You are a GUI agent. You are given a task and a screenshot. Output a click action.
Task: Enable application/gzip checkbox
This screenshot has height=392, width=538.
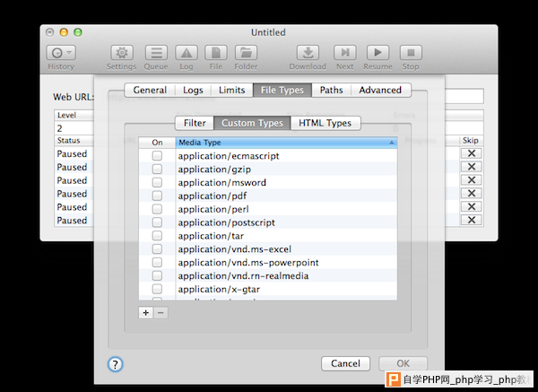pos(157,170)
